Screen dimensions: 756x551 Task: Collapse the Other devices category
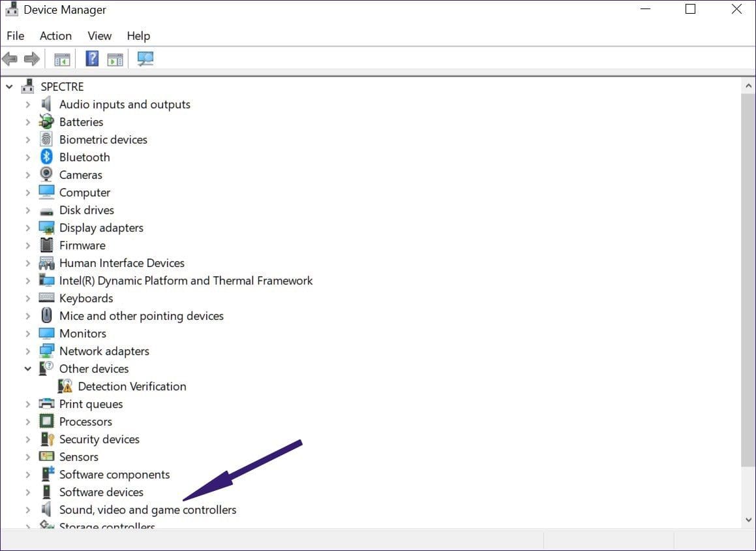point(28,369)
